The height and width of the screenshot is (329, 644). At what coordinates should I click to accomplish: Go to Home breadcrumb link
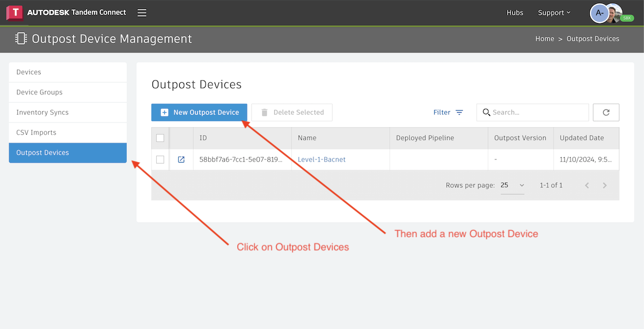tap(545, 39)
